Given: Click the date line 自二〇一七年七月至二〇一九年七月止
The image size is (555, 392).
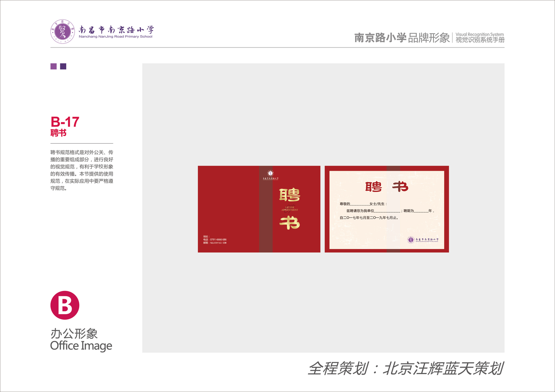Looking at the screenshot, I should pos(369,218).
